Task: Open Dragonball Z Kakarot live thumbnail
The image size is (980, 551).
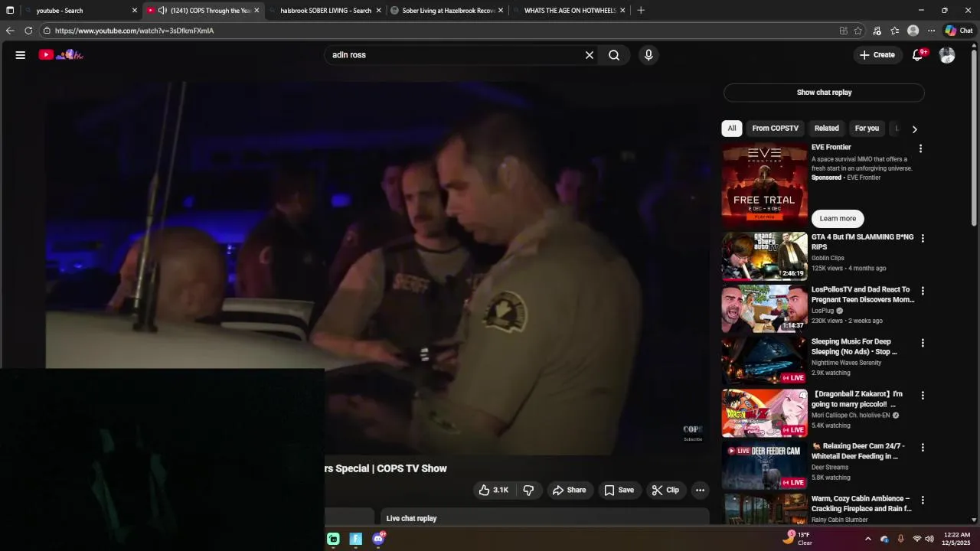Action: 764,413
